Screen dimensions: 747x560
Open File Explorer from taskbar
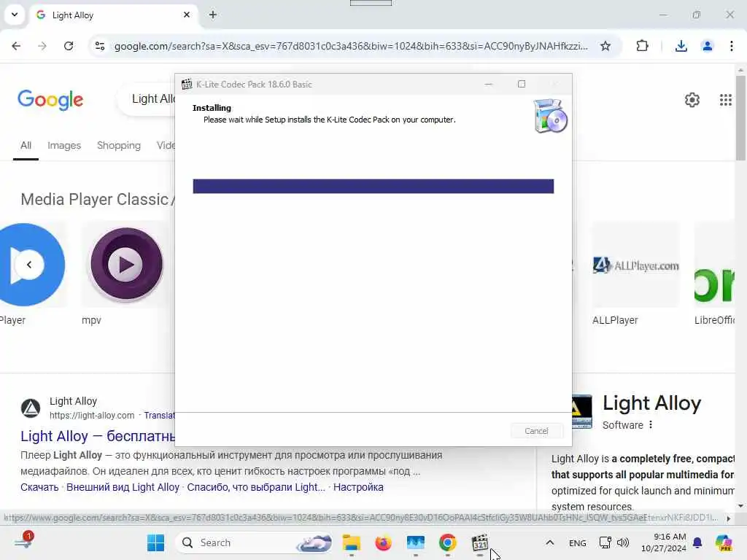(x=352, y=542)
